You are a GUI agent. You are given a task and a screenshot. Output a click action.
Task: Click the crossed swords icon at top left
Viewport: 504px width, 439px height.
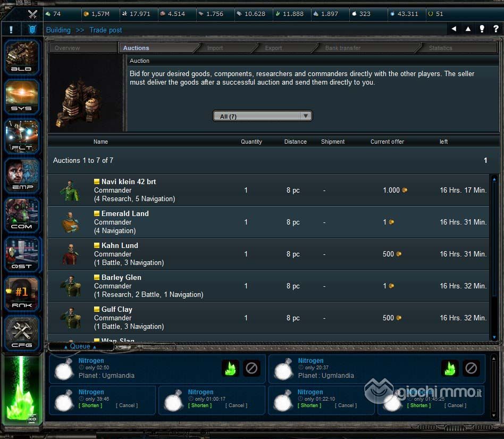(x=32, y=14)
